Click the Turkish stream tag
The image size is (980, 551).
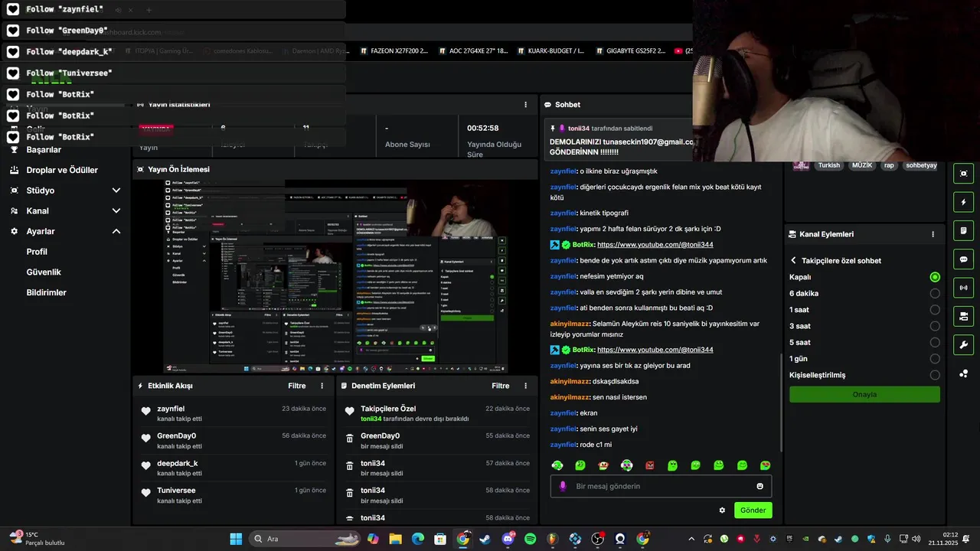(x=828, y=165)
